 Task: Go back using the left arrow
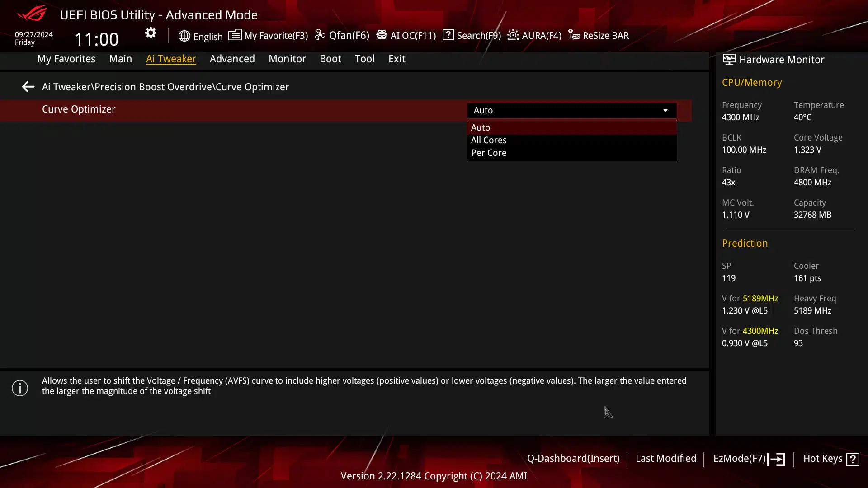point(28,87)
